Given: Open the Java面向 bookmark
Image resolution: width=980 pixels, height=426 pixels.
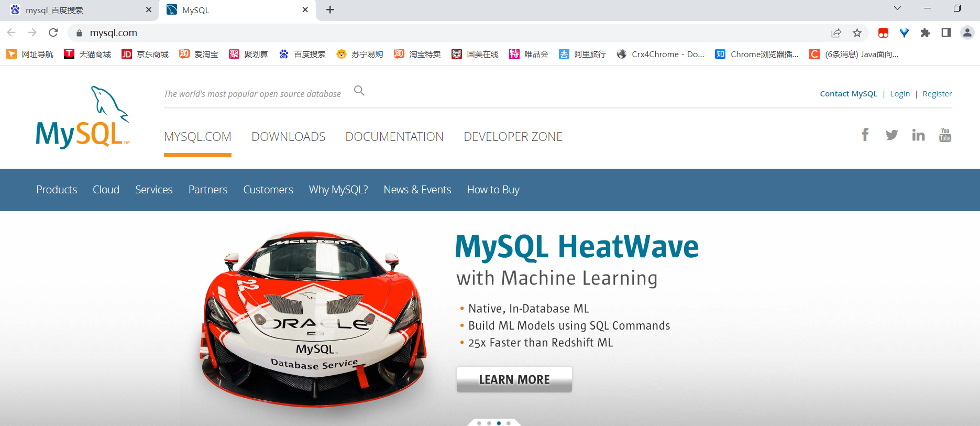Looking at the screenshot, I should pyautogui.click(x=854, y=54).
